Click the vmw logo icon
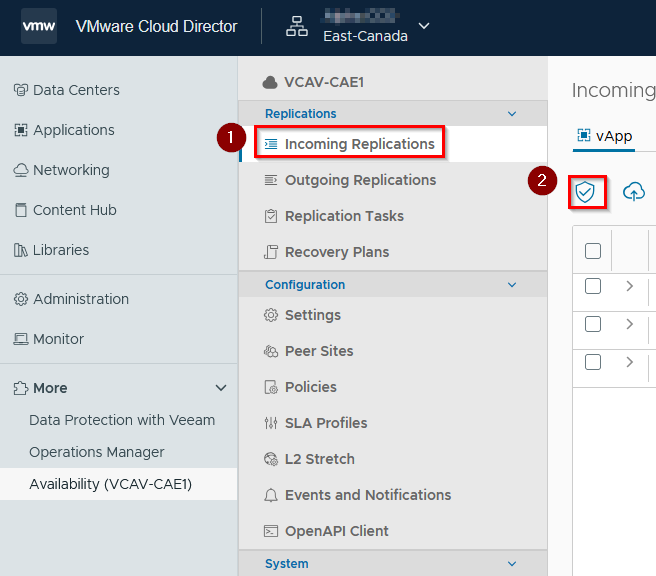The height and width of the screenshot is (576, 656). pos(39,26)
